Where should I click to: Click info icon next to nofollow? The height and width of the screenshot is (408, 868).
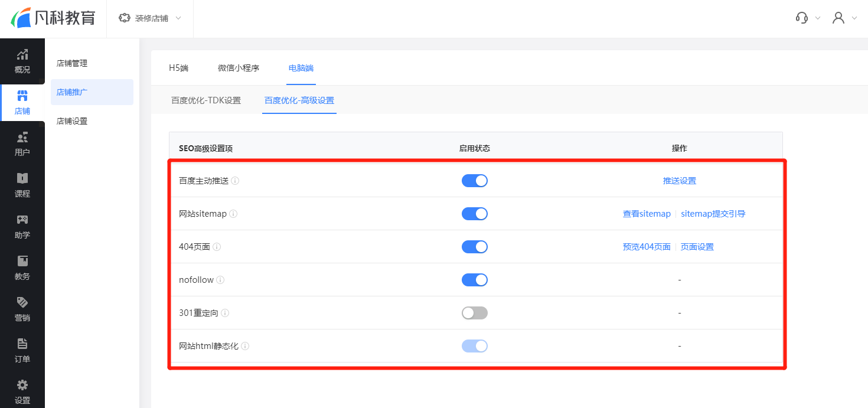(220, 280)
